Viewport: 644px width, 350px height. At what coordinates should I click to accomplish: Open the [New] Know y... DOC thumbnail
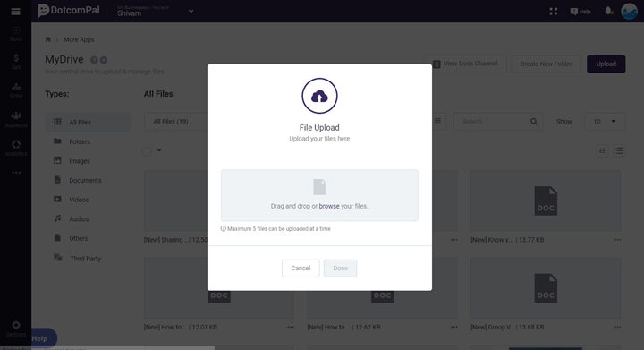tap(546, 201)
